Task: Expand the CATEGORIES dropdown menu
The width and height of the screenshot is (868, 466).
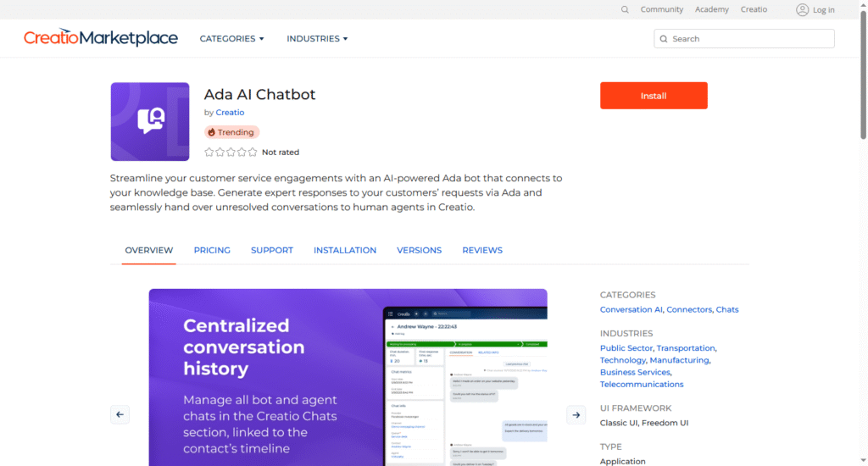Action: coord(232,39)
